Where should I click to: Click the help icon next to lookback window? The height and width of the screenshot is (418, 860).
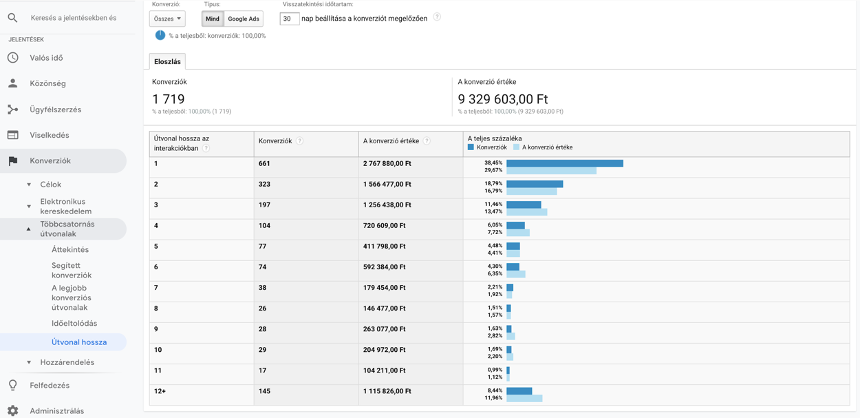pos(437,17)
